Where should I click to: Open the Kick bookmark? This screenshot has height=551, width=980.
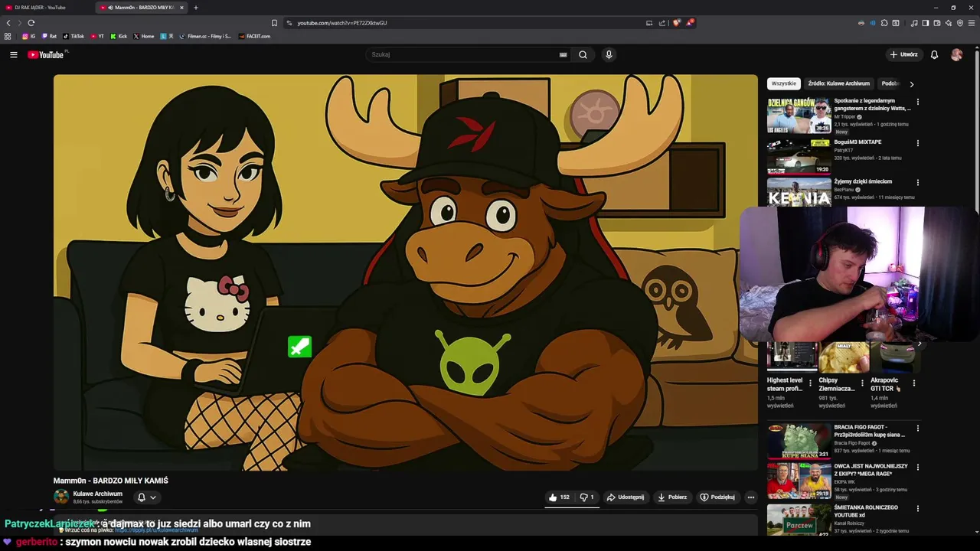click(x=119, y=36)
